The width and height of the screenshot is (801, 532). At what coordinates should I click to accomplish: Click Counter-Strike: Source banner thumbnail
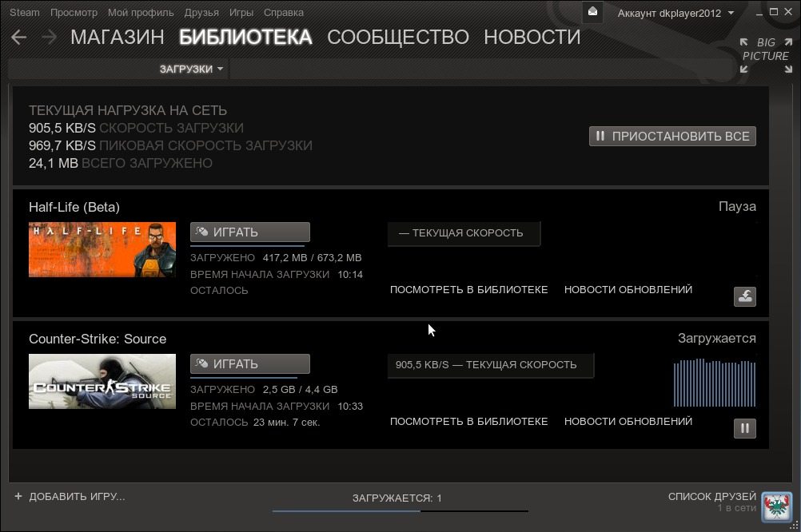pyautogui.click(x=102, y=381)
